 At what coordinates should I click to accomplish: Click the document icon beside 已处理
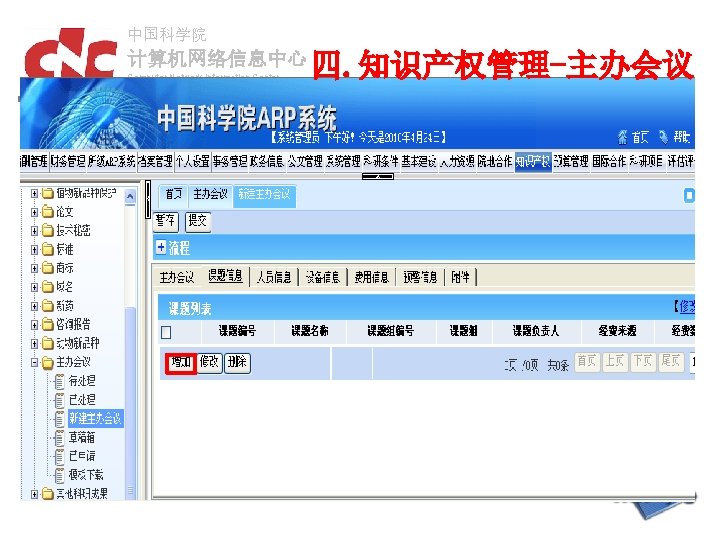tap(59, 400)
